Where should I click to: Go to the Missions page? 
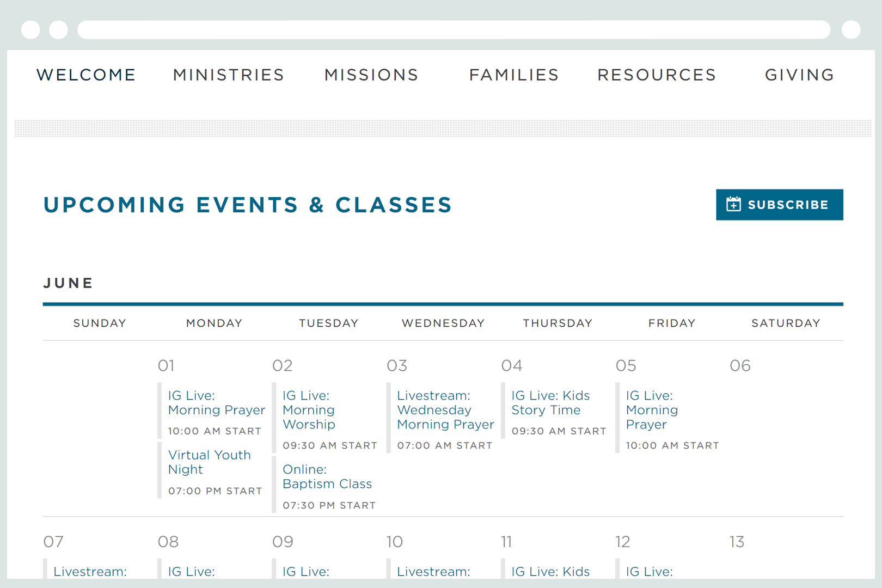[x=371, y=75]
